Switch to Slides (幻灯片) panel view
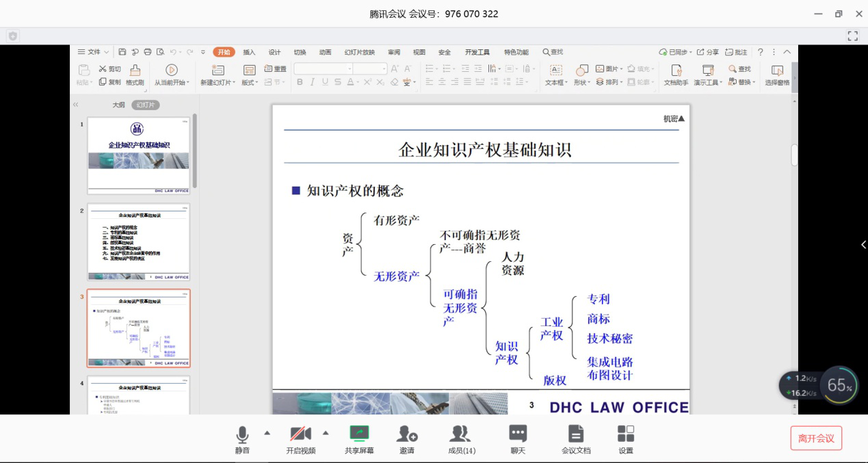The image size is (868, 463). pos(145,105)
